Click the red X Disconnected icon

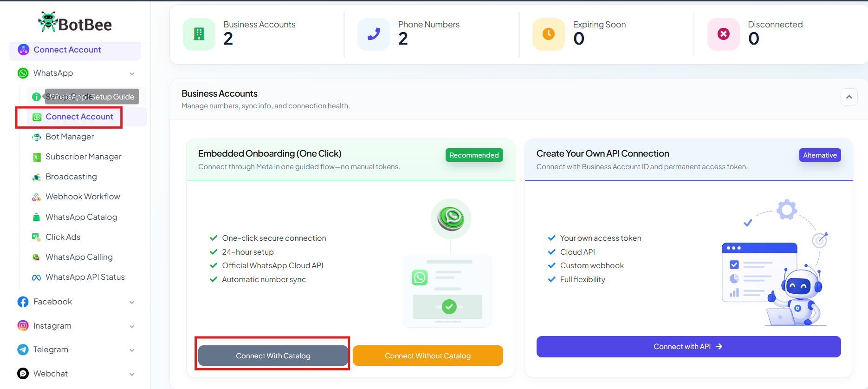[x=724, y=34]
